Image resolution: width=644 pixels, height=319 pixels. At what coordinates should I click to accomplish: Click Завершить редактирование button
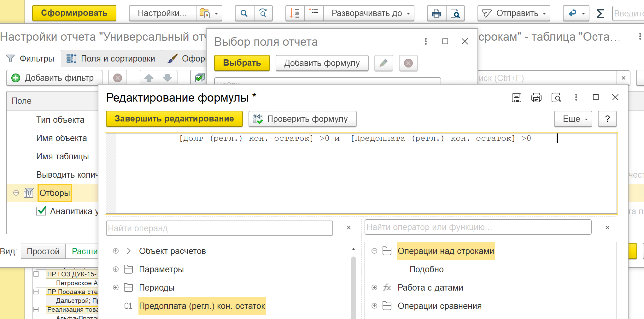tap(174, 119)
